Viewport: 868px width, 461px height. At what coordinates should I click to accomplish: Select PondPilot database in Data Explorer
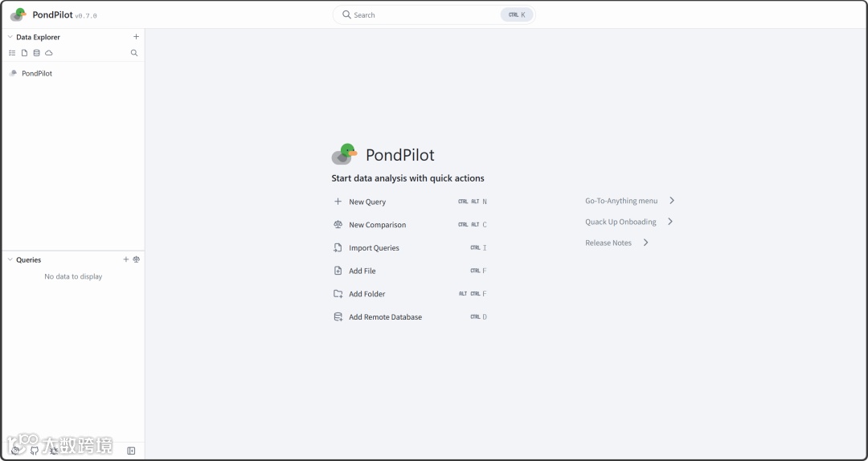pyautogui.click(x=72, y=73)
